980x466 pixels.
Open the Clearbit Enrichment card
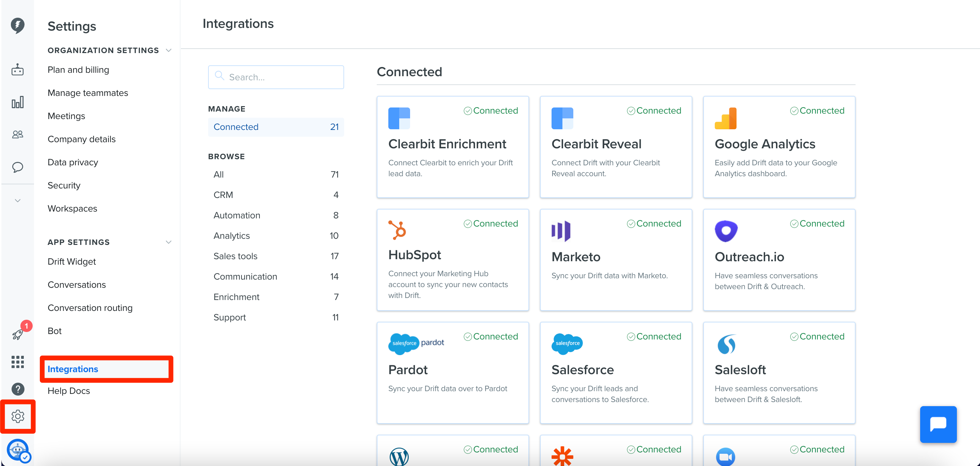[453, 147]
